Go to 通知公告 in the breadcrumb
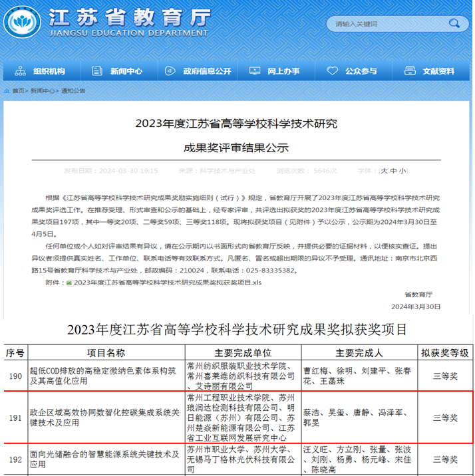 [74, 90]
